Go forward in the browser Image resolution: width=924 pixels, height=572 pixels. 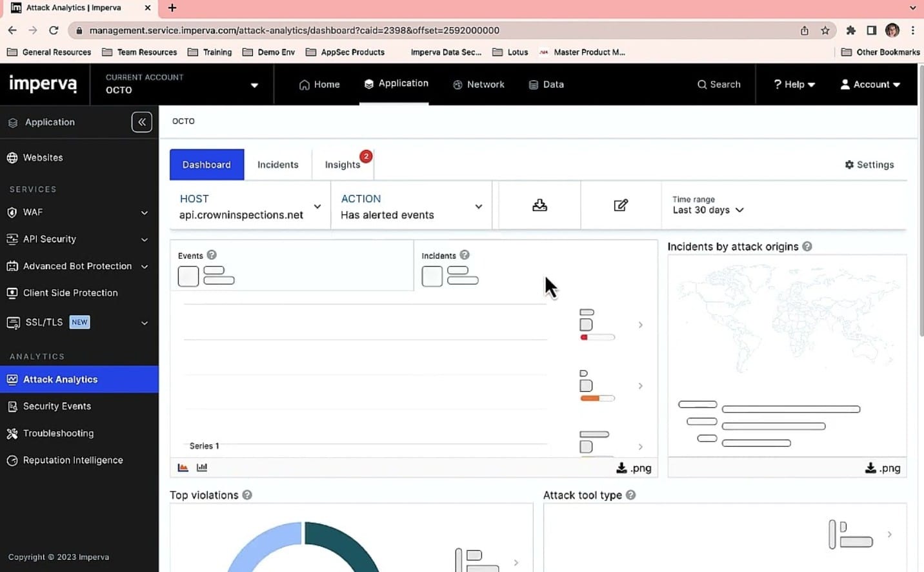click(x=33, y=30)
